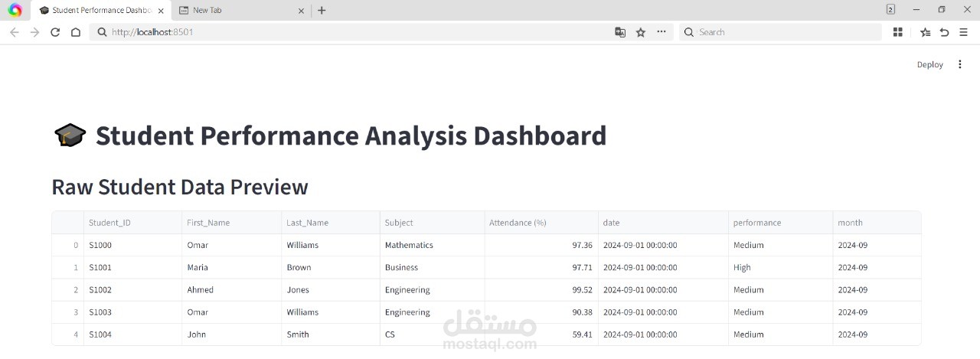The height and width of the screenshot is (359, 980).
Task: Click the Student Performance Analysis Dashboard title
Action: (351, 135)
